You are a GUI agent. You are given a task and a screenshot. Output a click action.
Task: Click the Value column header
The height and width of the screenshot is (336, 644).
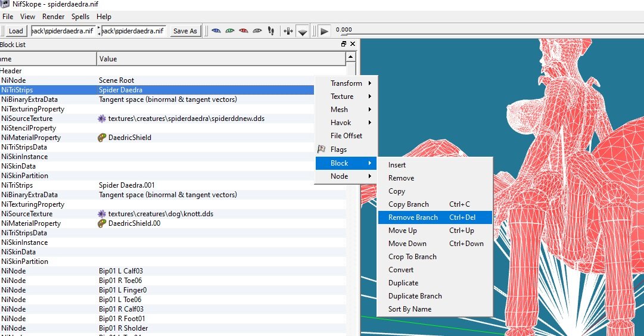click(x=222, y=59)
